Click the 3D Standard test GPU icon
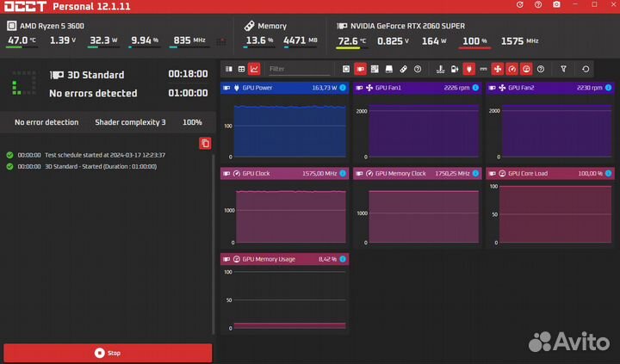Screen dimensions: 620x364 coord(57,75)
